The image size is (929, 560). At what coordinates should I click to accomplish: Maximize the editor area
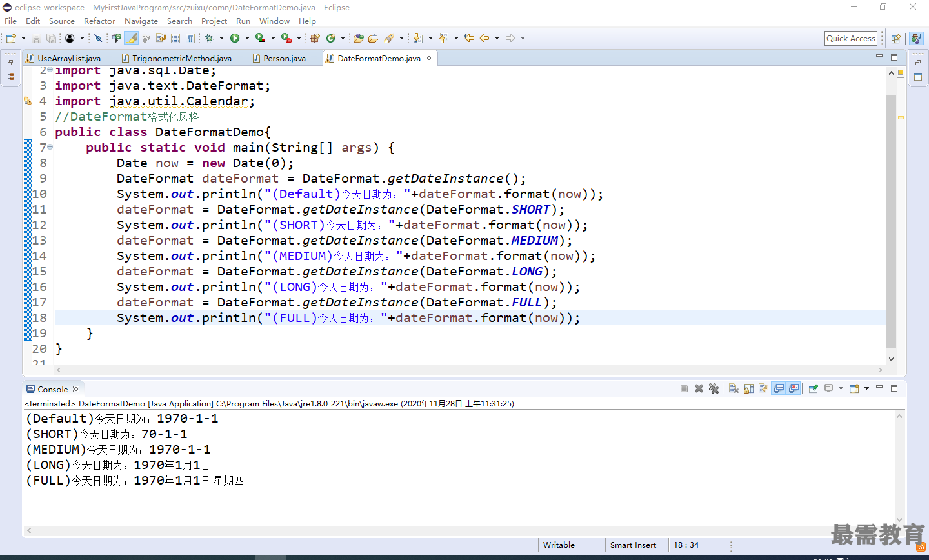pos(894,57)
